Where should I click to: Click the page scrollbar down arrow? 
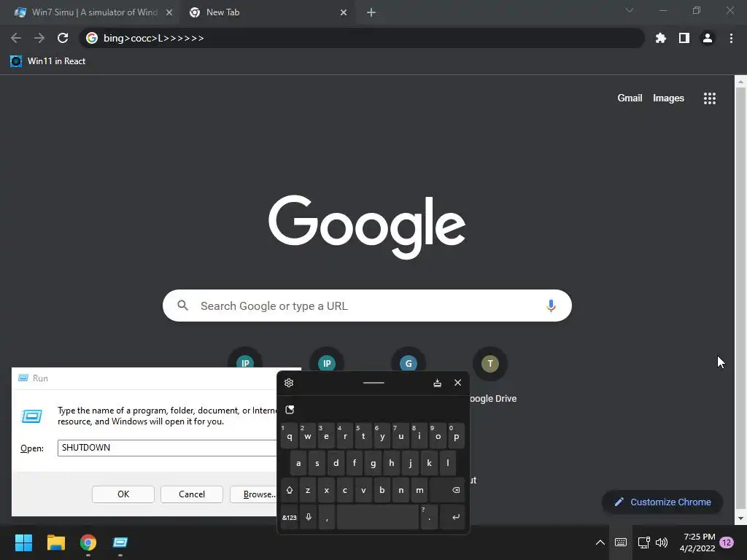click(740, 518)
